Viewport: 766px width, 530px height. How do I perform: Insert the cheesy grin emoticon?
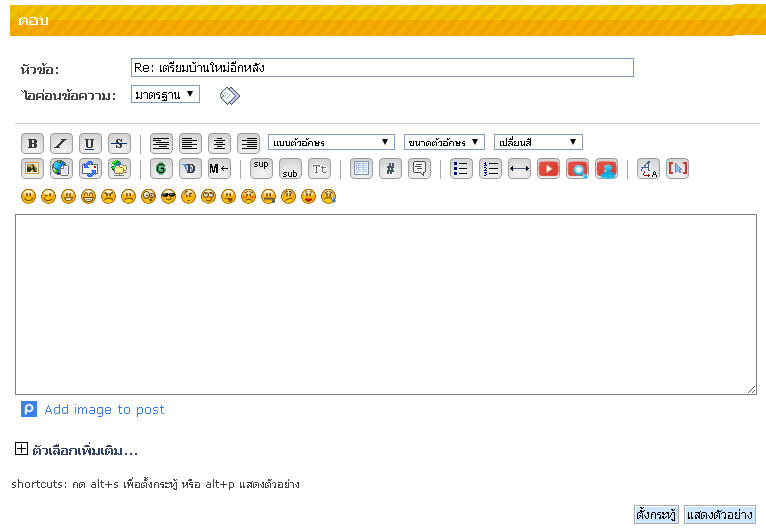pyautogui.click(x=68, y=196)
